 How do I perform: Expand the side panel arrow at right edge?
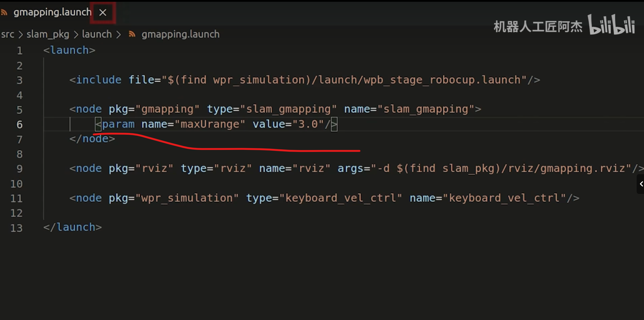[641, 184]
